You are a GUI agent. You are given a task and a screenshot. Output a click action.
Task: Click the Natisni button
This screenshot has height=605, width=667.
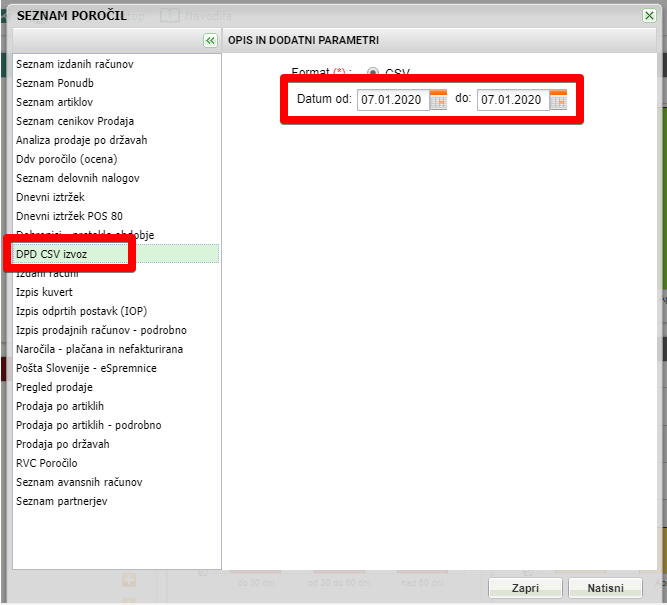pyautogui.click(x=605, y=588)
